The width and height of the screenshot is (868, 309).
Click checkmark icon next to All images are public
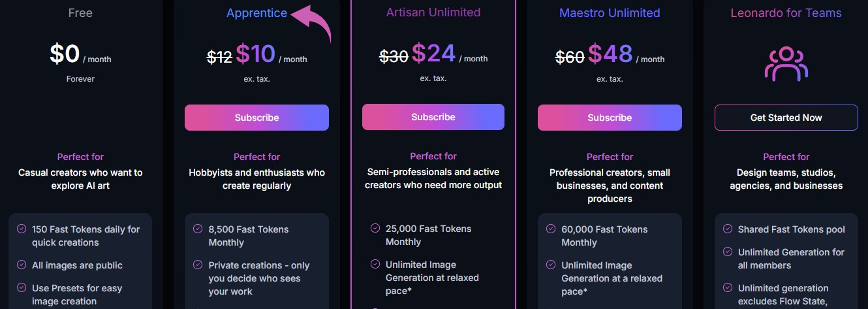[22, 265]
